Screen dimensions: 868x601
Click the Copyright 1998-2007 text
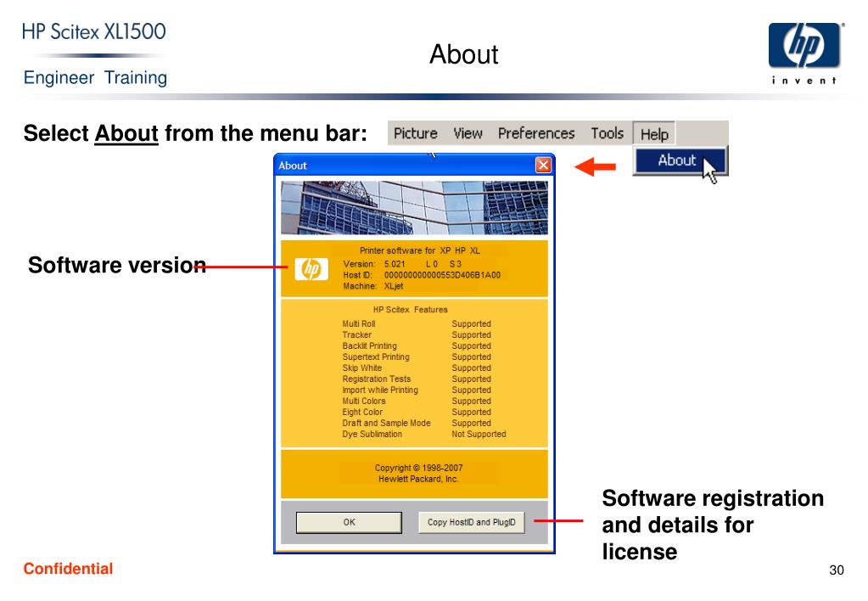click(x=418, y=468)
